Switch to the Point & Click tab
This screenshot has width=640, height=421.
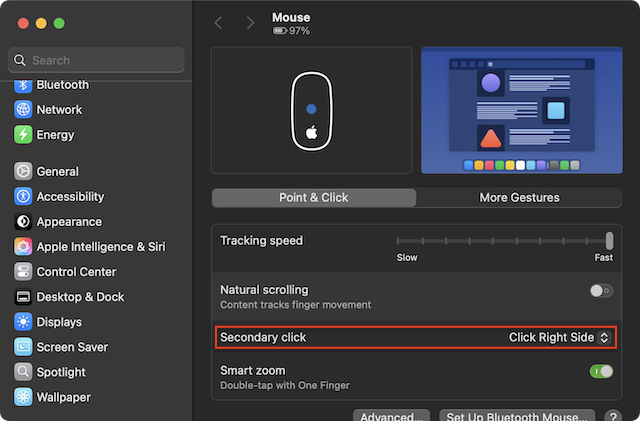point(314,198)
